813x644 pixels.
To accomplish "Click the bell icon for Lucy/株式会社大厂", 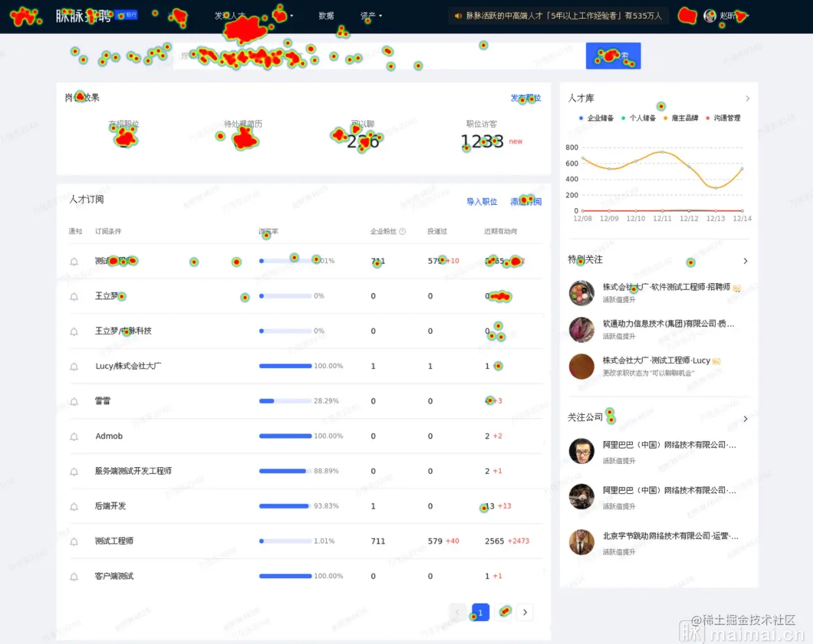I will click(x=74, y=367).
